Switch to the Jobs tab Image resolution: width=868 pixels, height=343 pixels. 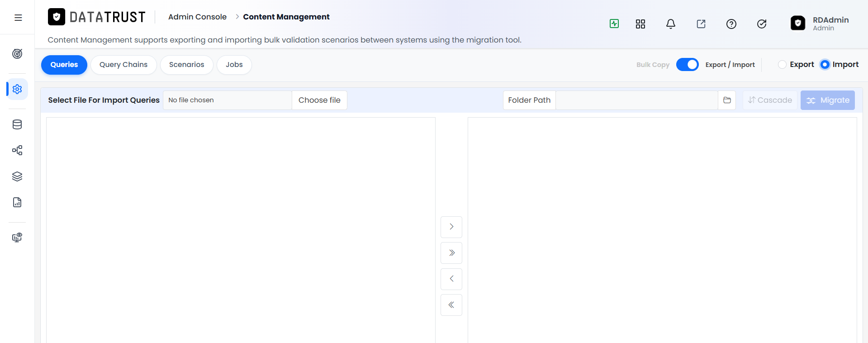(234, 65)
